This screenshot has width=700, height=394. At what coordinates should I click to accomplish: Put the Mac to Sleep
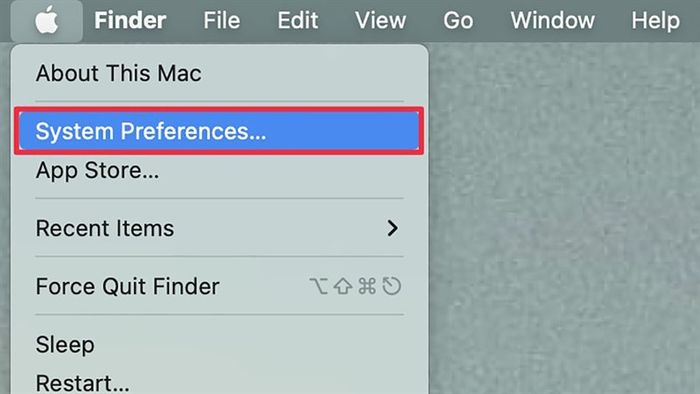pos(65,345)
